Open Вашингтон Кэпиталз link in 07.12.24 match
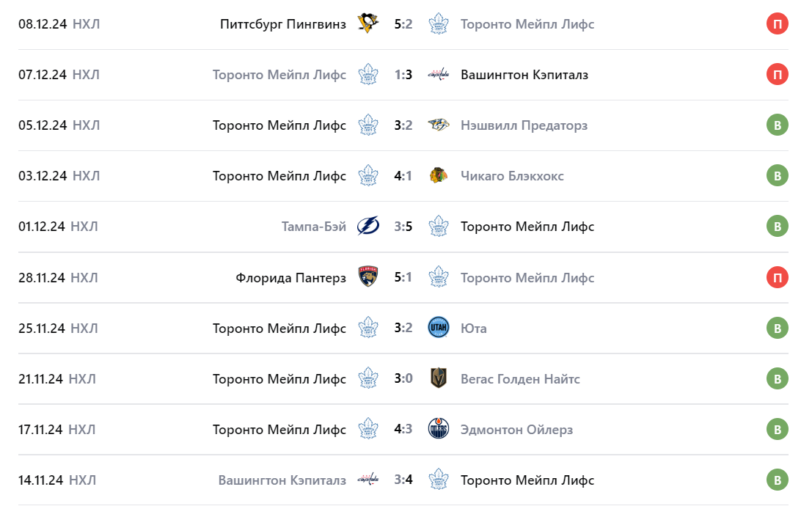 pyautogui.click(x=524, y=75)
